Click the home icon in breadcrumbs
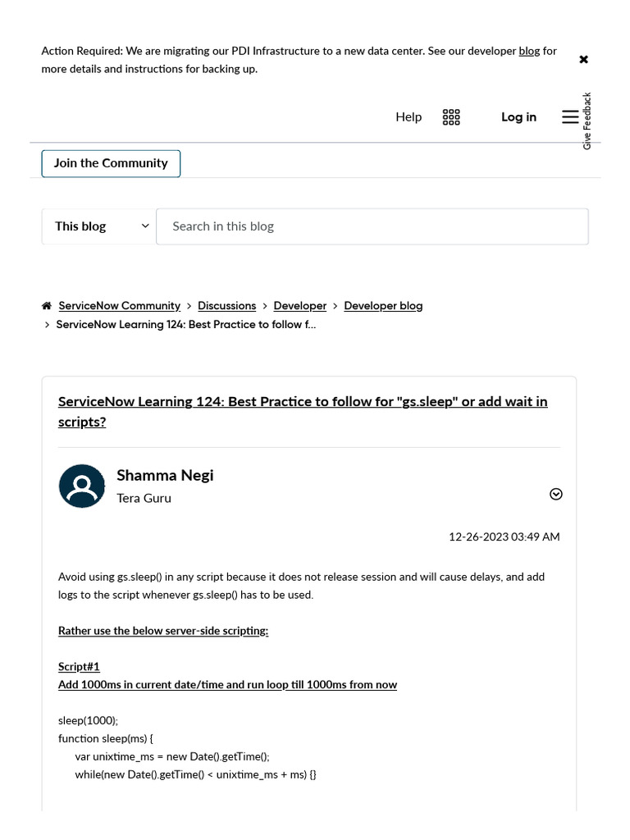Viewport: 630px width, 840px height. [x=47, y=306]
